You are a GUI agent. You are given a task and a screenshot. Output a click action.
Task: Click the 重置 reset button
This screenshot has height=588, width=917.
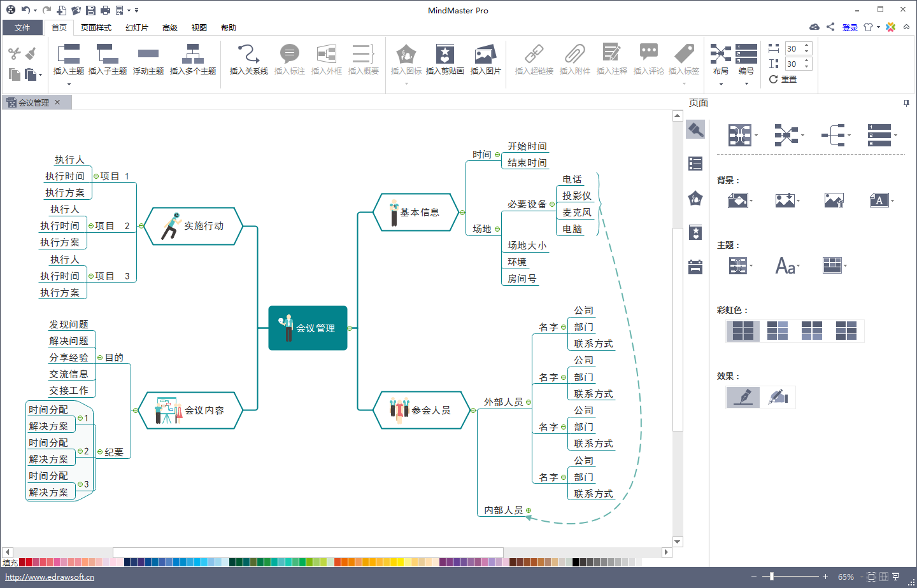783,80
